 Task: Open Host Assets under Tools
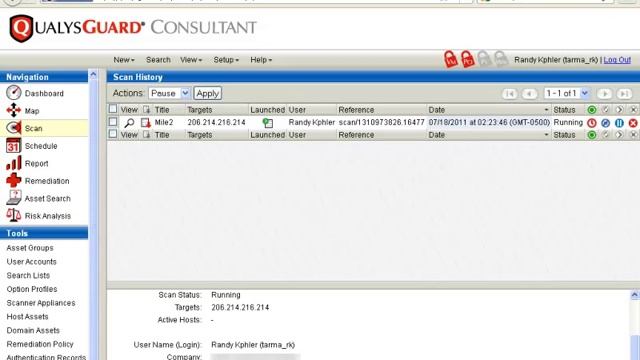point(27,317)
